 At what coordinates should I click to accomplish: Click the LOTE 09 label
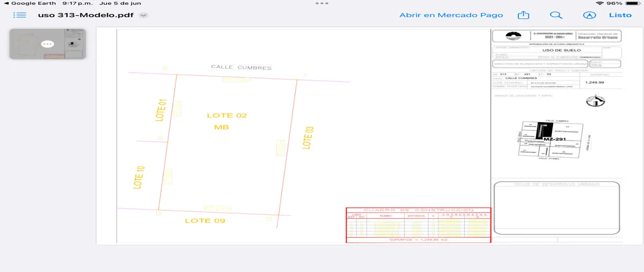[x=205, y=220]
